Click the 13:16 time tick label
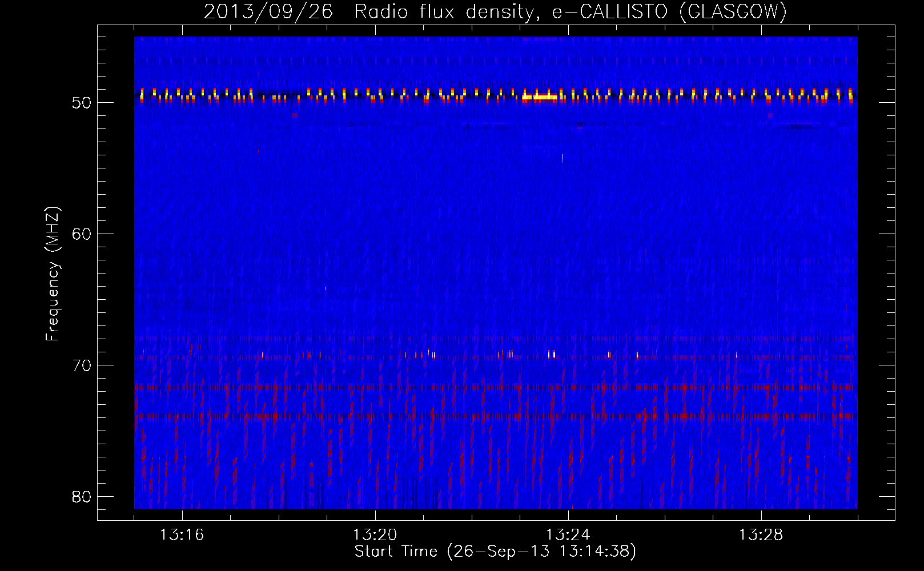This screenshot has width=924, height=571. (182, 535)
